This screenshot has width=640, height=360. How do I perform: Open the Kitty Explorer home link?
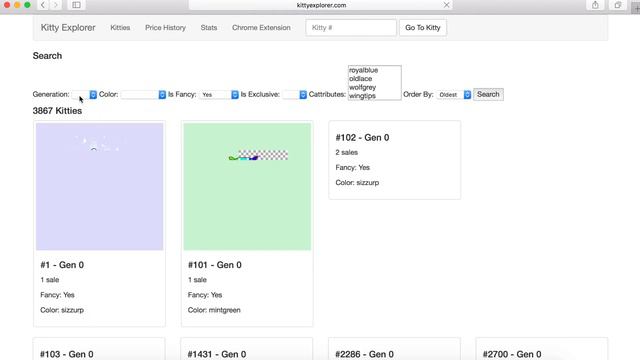pyautogui.click(x=68, y=27)
